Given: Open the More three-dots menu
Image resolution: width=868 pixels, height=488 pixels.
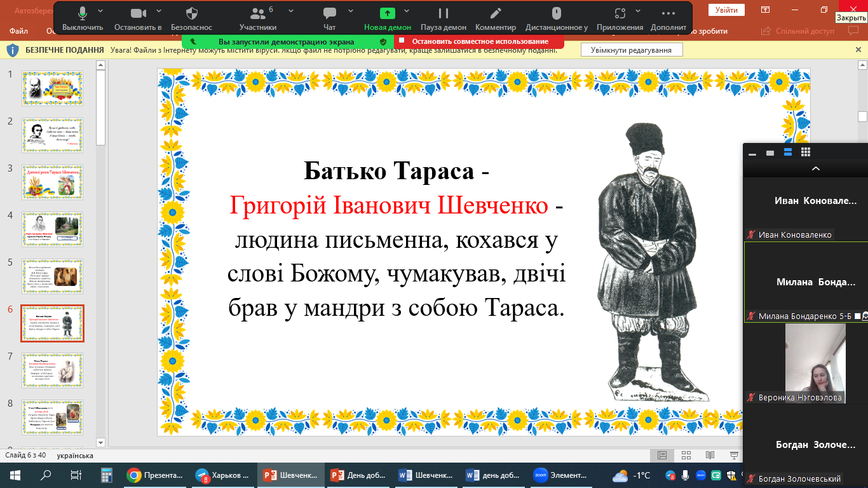Looking at the screenshot, I should pyautogui.click(x=668, y=14).
